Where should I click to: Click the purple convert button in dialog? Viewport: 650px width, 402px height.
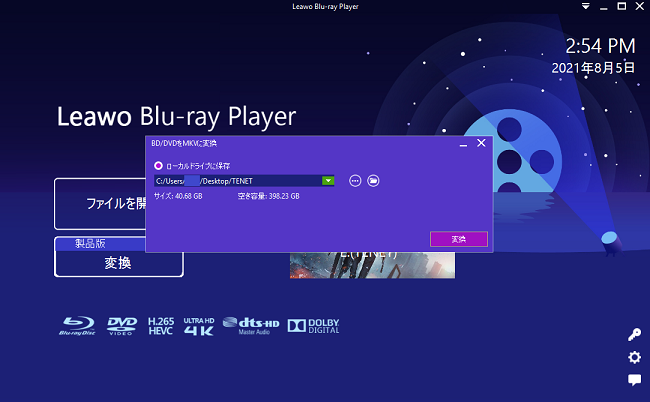click(x=458, y=239)
